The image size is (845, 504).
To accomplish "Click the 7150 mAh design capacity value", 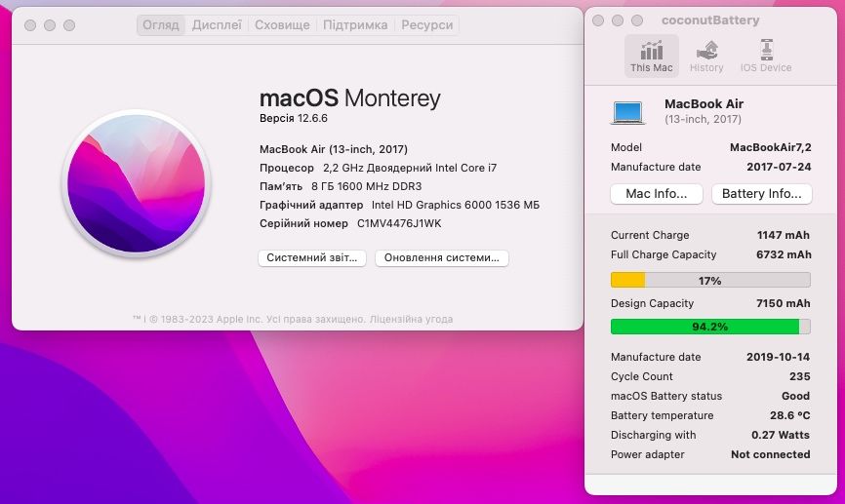I will coord(783,304).
